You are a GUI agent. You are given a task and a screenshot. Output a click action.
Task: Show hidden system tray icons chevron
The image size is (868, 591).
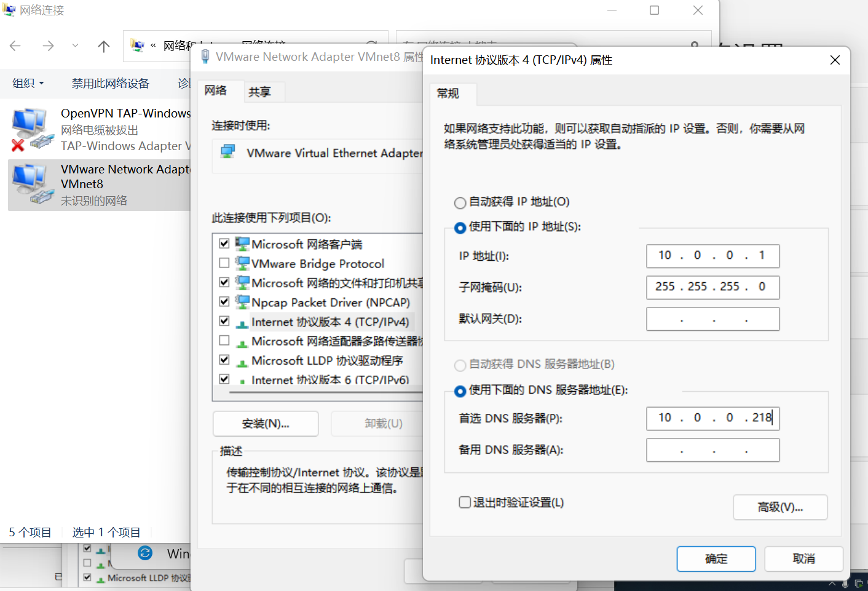point(832,583)
